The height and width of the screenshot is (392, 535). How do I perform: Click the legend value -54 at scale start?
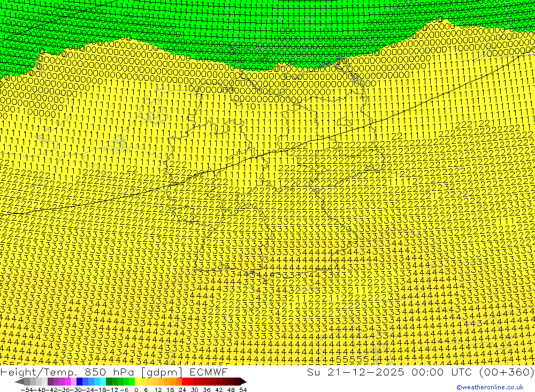27,390
